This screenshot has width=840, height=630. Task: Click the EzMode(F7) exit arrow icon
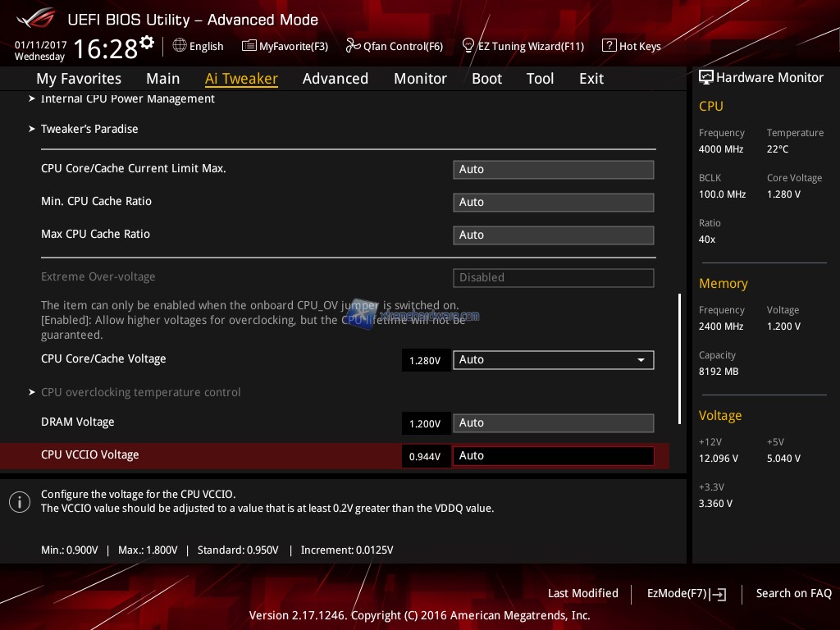pos(719,594)
